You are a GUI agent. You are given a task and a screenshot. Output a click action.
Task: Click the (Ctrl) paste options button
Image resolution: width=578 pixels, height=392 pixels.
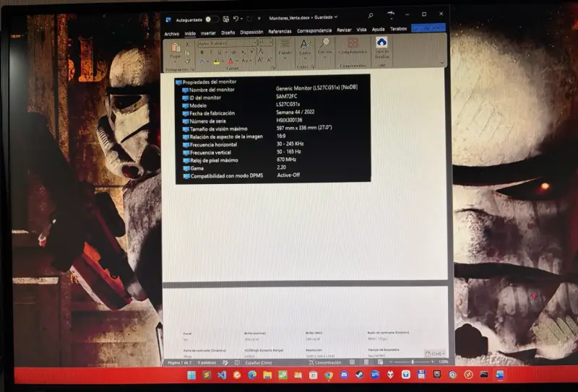tap(435, 353)
